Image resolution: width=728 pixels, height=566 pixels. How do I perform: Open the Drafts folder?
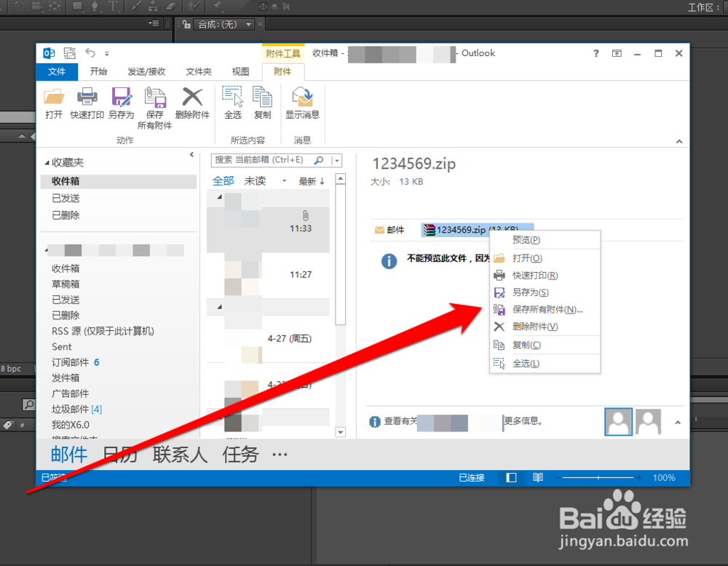coord(66,284)
